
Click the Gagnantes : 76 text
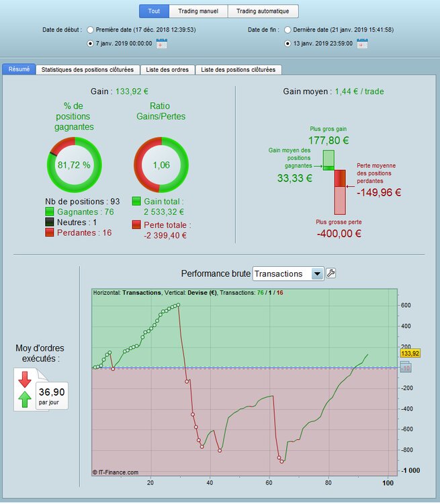tap(85, 212)
